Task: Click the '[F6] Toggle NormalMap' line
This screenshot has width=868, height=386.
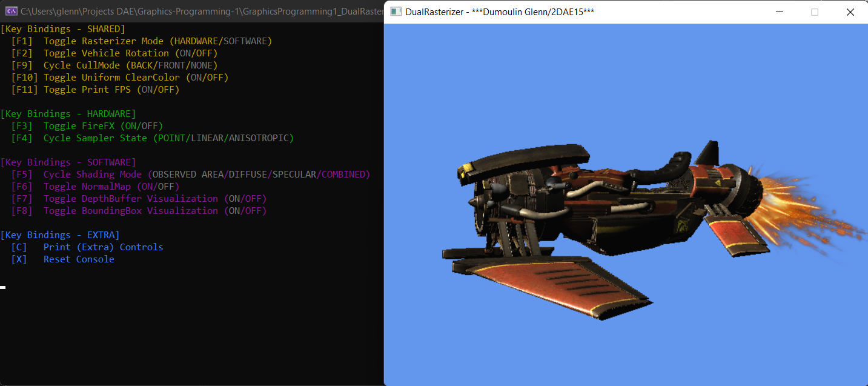Action: [95, 187]
